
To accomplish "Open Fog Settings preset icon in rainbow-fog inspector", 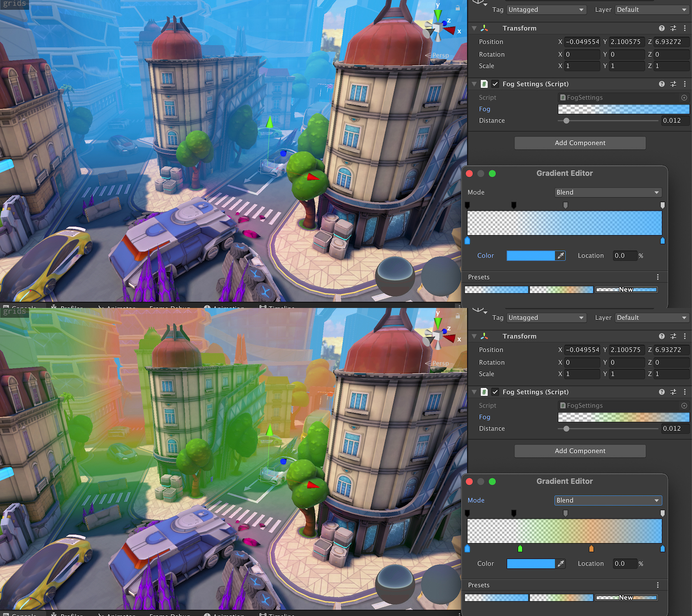I will coord(673,392).
